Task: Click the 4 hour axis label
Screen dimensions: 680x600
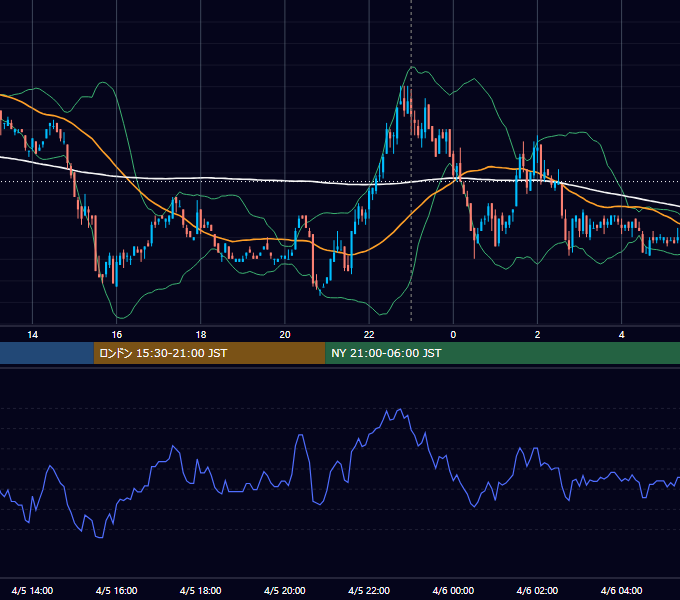Action: click(621, 335)
